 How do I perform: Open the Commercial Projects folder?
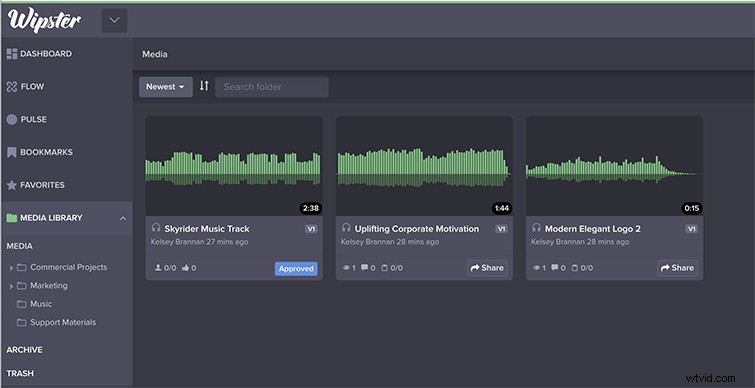pos(68,267)
